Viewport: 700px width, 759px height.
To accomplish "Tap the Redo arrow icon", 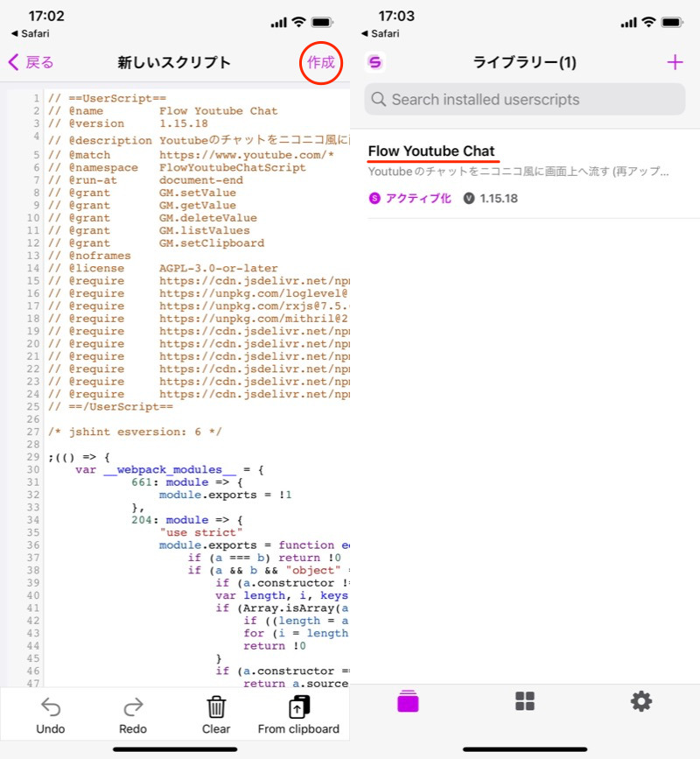I will (133, 706).
